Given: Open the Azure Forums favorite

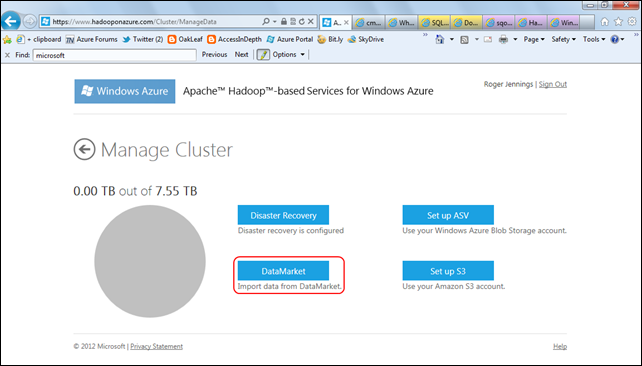Looking at the screenshot, I should pyautogui.click(x=92, y=39).
